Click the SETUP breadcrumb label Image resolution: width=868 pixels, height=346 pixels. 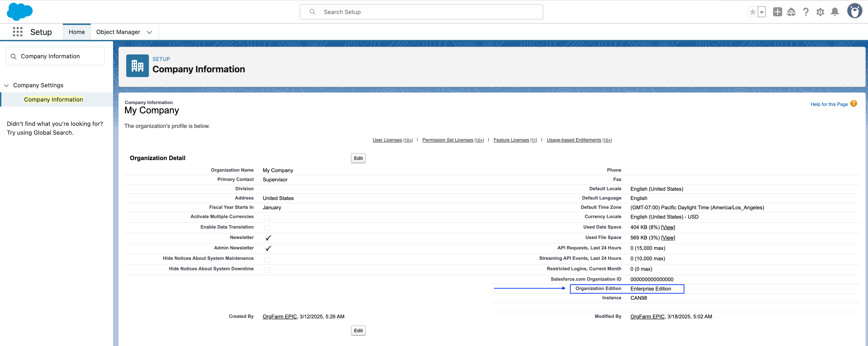pos(161,59)
